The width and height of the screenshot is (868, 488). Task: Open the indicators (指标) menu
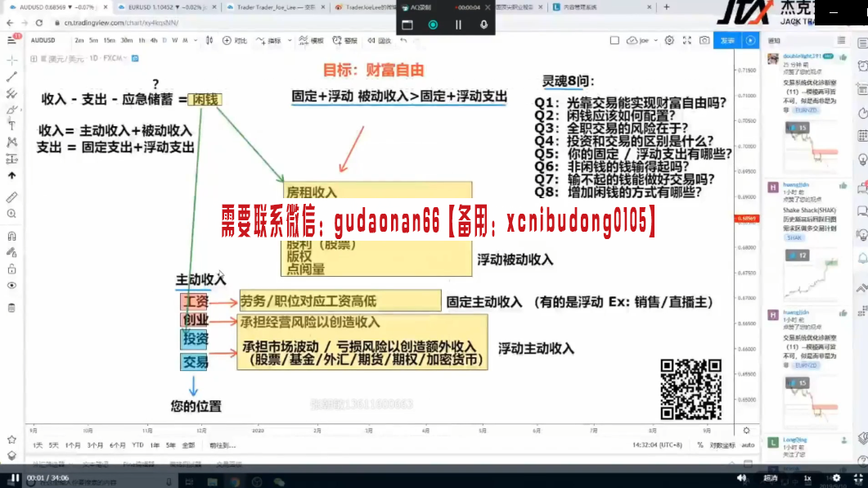pos(269,40)
